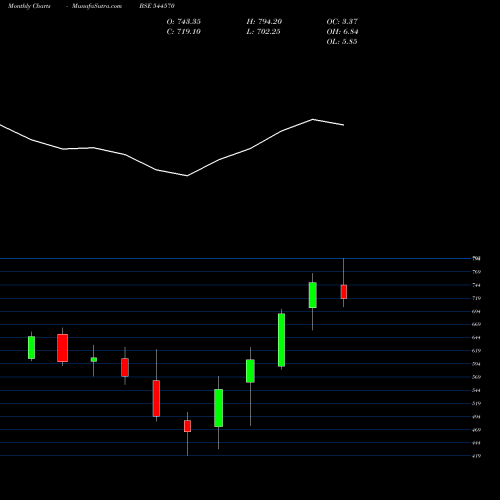
Task: Click the 619 price axis label
Action: coord(477,351)
